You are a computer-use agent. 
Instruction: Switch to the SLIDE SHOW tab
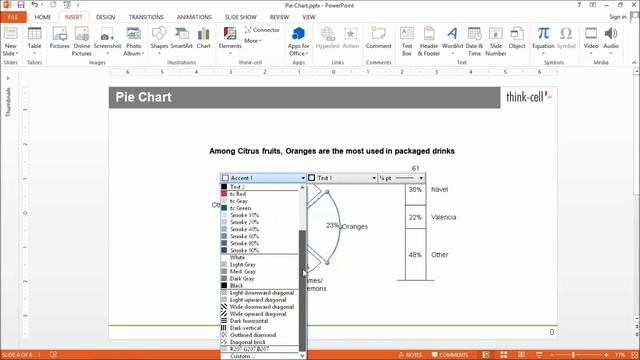(x=240, y=17)
